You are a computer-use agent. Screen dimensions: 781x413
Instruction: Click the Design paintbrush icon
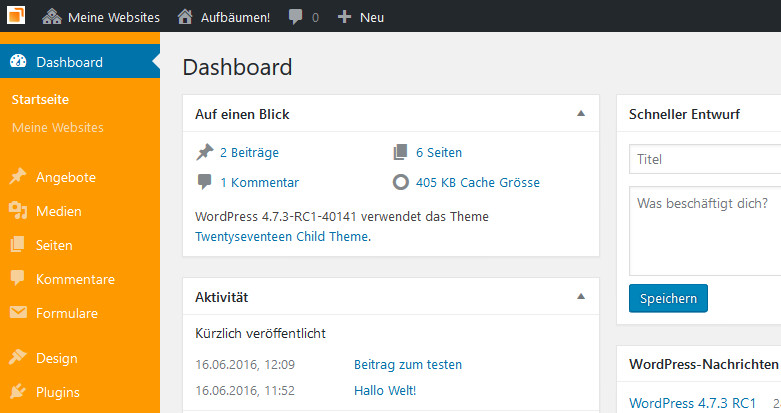[x=18, y=357]
